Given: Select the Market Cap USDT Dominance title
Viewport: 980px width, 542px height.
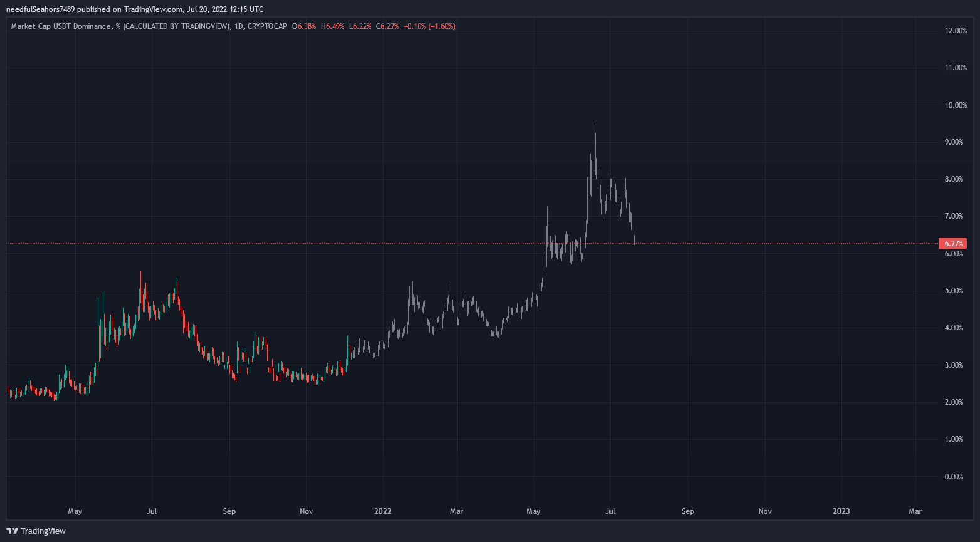Looking at the screenshot, I should tap(62, 26).
